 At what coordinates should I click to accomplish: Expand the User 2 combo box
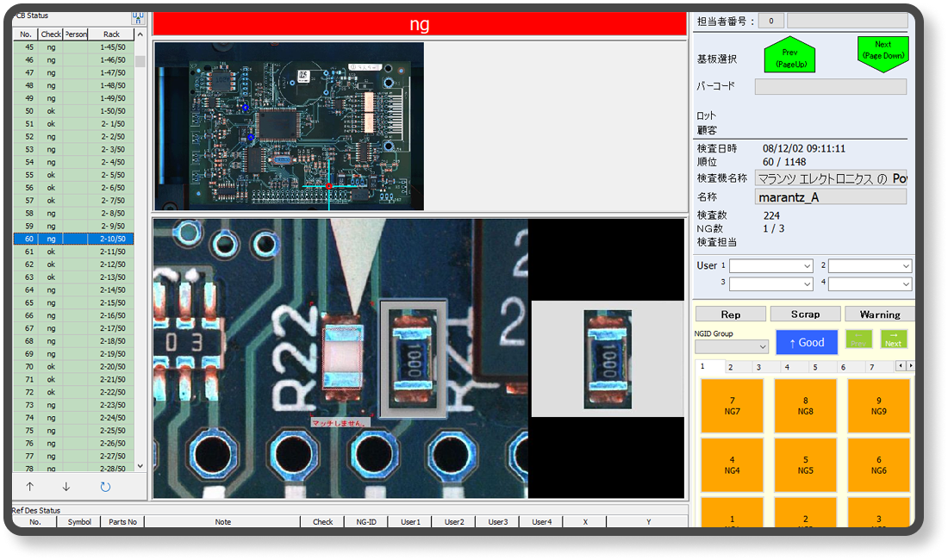869,266
